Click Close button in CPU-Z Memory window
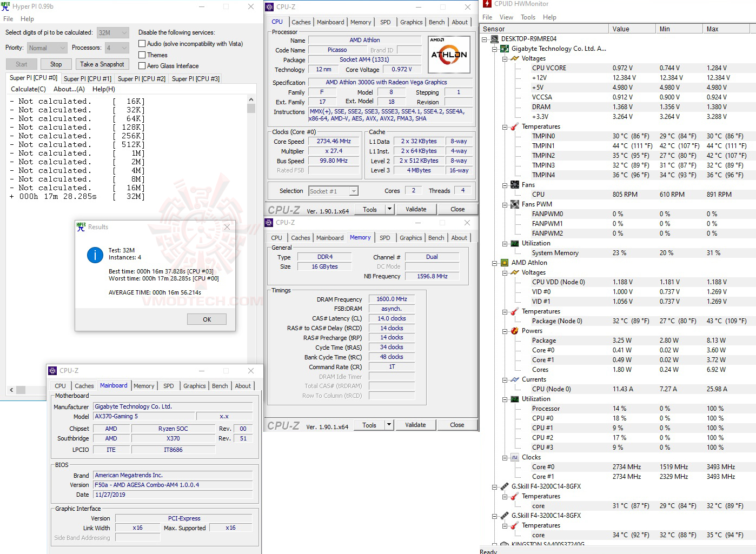 point(457,425)
